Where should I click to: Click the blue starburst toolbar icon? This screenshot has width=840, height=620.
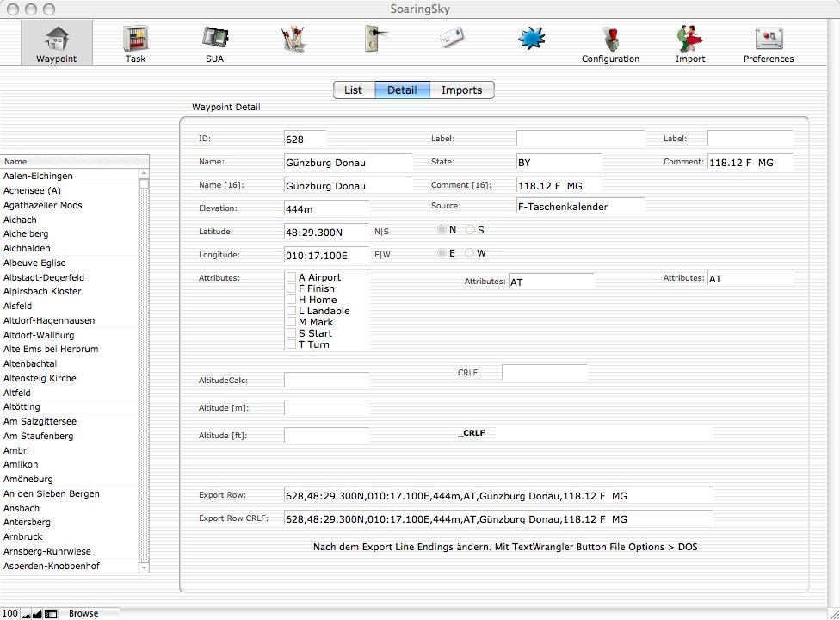[x=531, y=38]
